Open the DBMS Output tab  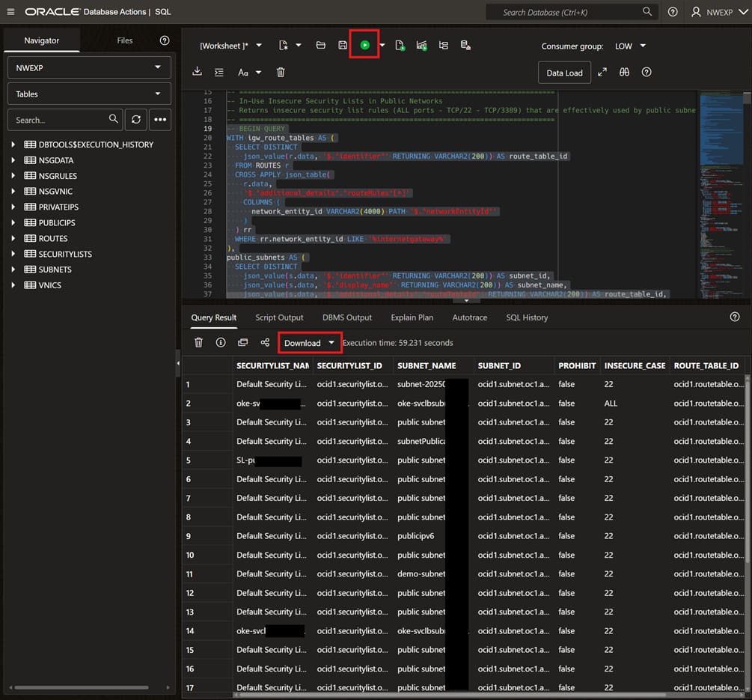point(346,317)
